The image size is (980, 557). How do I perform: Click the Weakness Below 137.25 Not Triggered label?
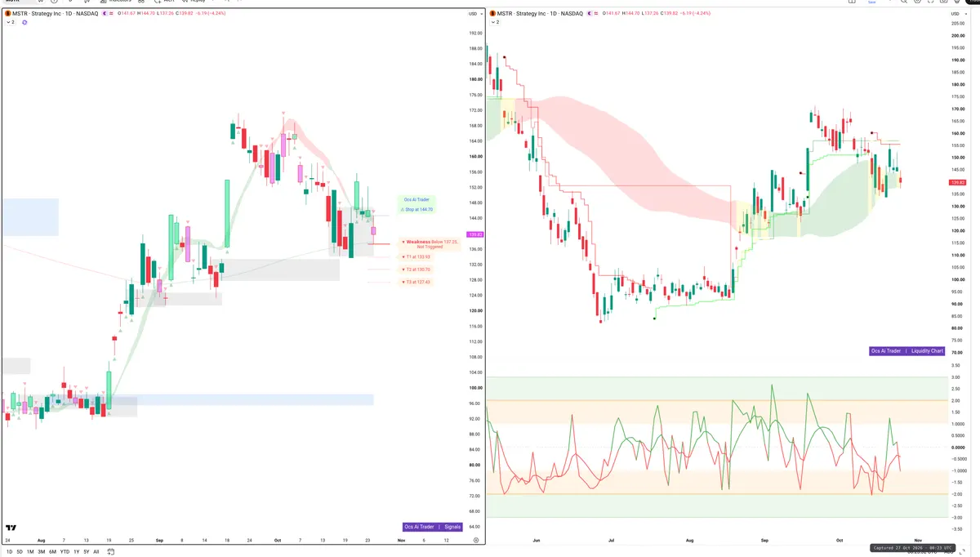430,243
